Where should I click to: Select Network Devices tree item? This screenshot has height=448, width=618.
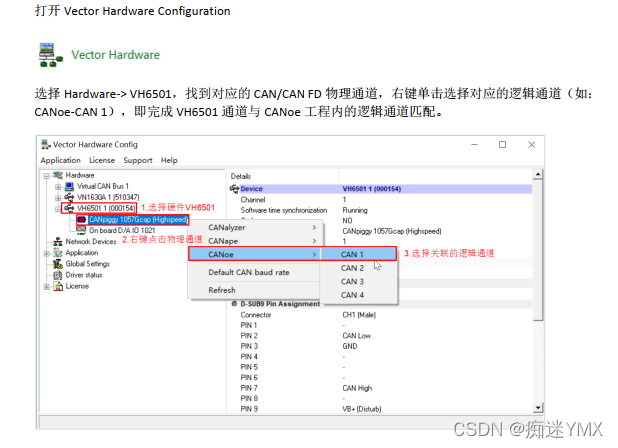tap(91, 242)
